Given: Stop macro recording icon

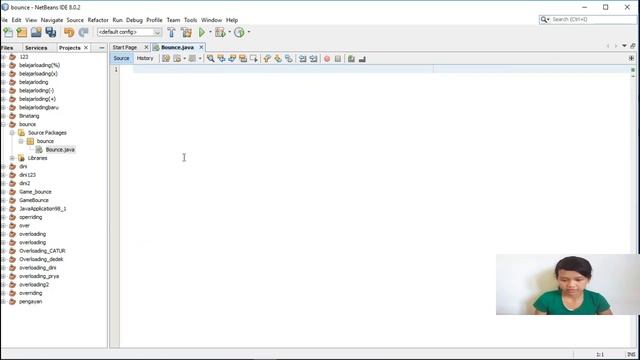Looking at the screenshot, I should click(338, 59).
